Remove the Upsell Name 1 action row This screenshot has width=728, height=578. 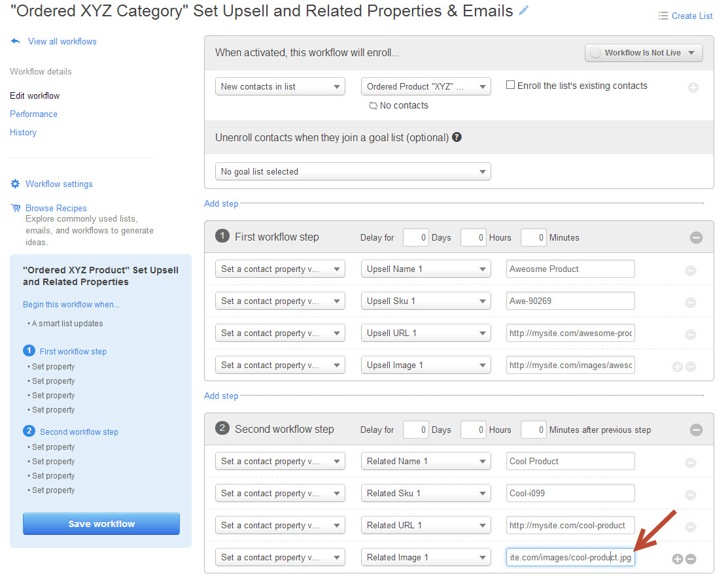pos(690,270)
